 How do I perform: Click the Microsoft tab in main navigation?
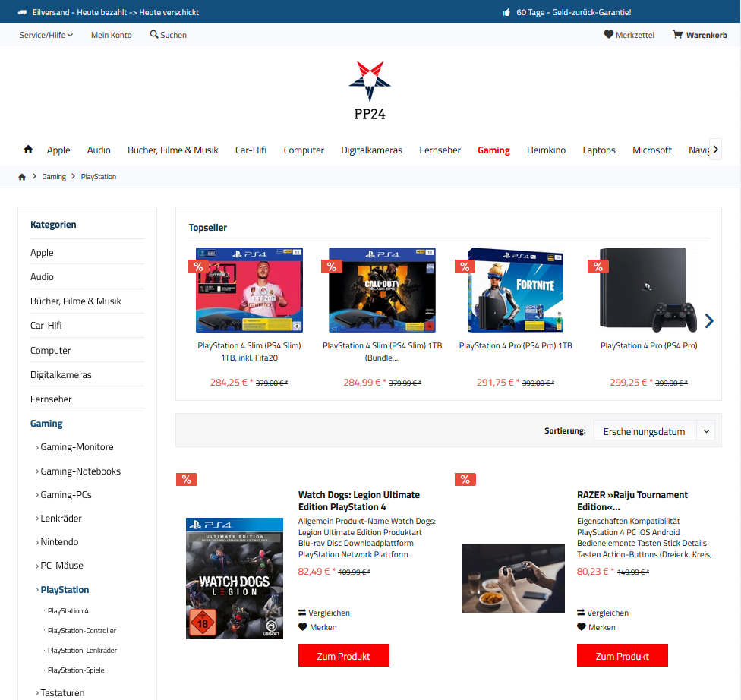(652, 150)
